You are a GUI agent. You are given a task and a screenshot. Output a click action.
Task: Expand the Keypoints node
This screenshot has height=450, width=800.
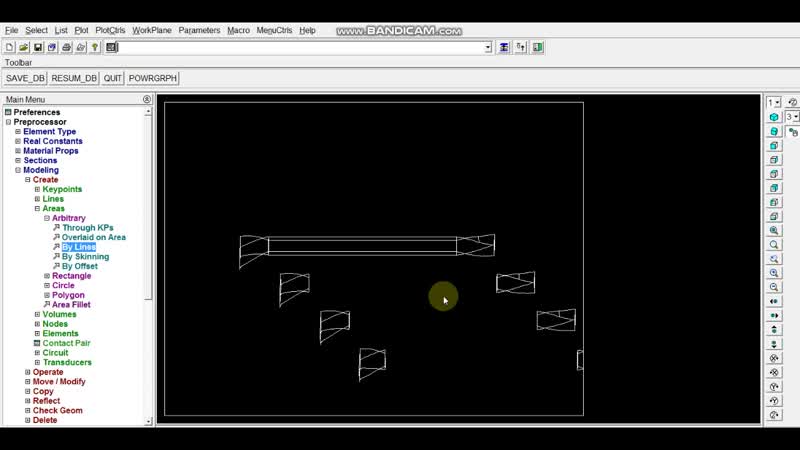pos(37,189)
